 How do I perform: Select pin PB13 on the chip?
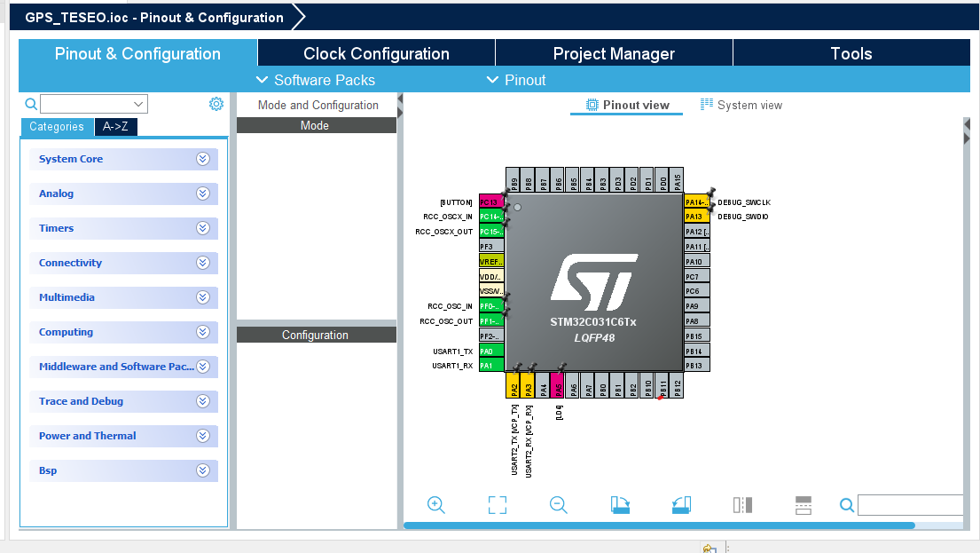697,366
